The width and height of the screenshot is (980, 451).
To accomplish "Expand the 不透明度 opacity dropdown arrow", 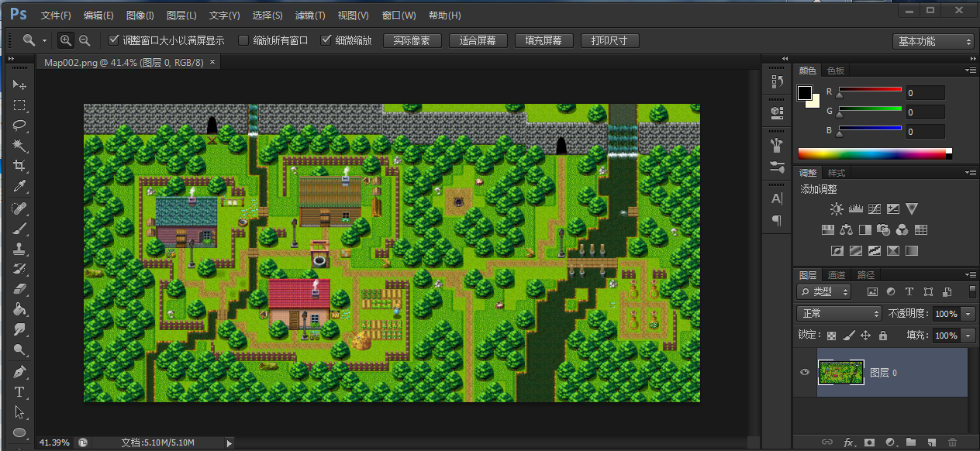I will click(x=968, y=314).
